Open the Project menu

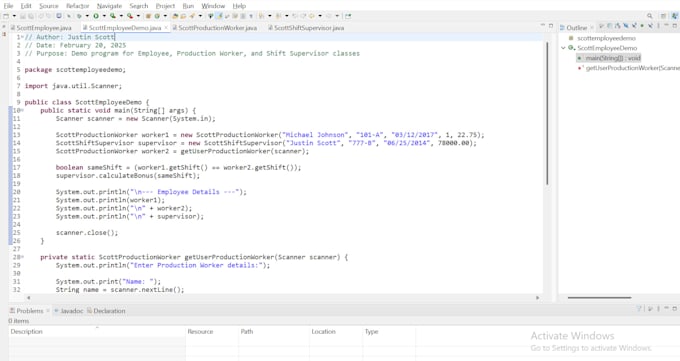coord(165,6)
